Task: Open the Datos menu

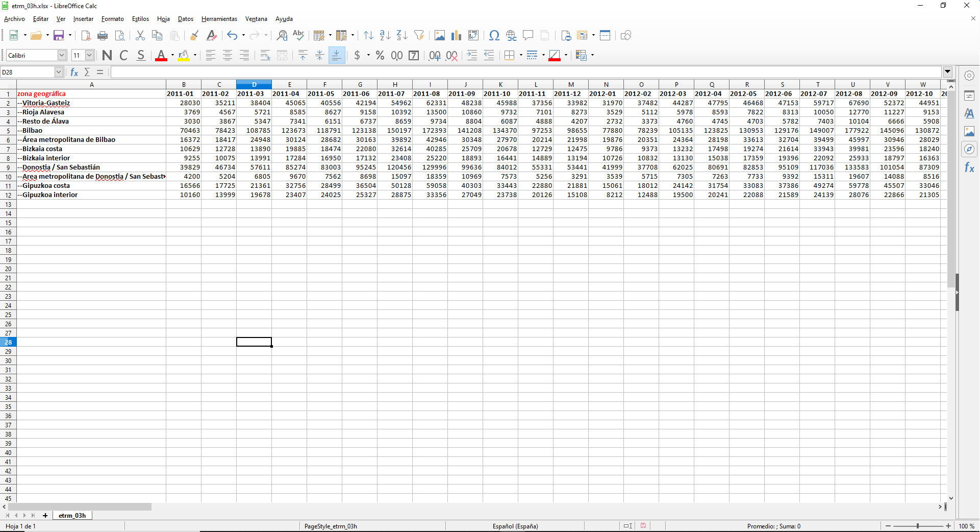Action: [185, 19]
